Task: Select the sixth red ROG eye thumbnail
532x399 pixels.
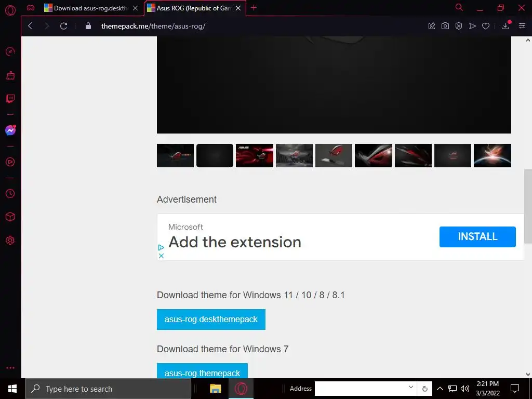Action: (374, 156)
